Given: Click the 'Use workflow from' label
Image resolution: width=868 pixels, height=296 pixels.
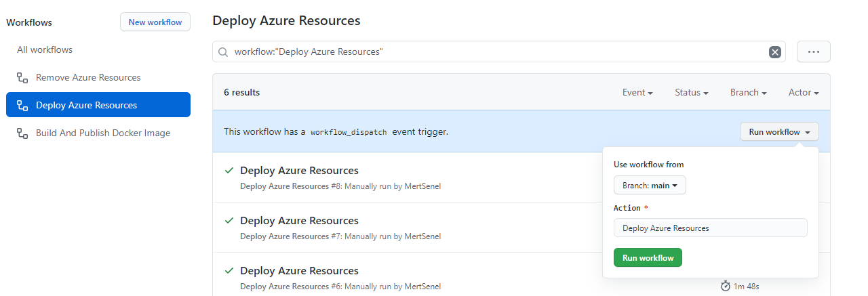Looking at the screenshot, I should click(648, 165).
